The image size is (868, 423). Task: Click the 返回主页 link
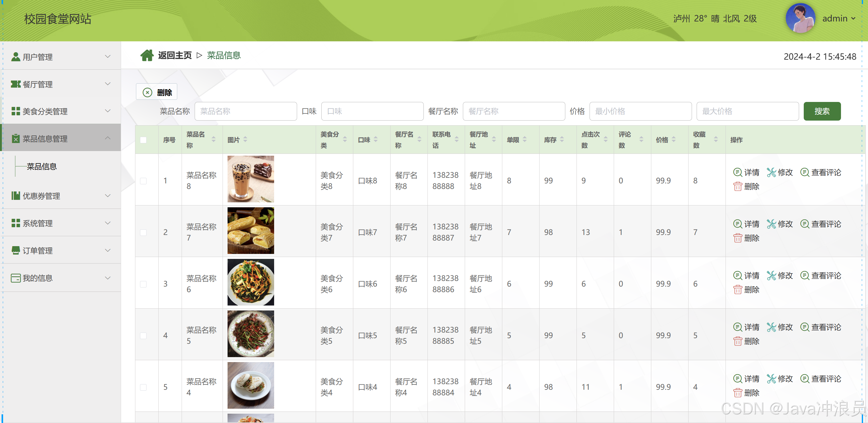[174, 55]
